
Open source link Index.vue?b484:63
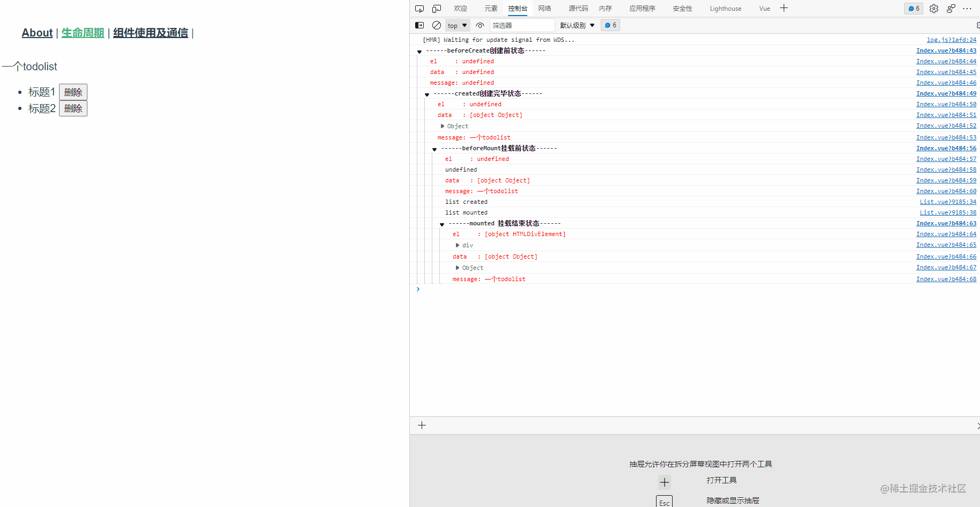[x=946, y=223]
